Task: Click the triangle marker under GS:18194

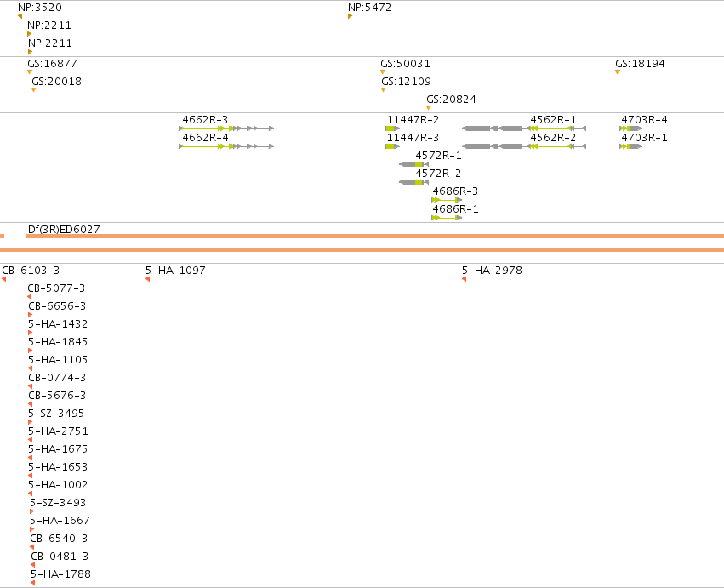Action: (618, 72)
